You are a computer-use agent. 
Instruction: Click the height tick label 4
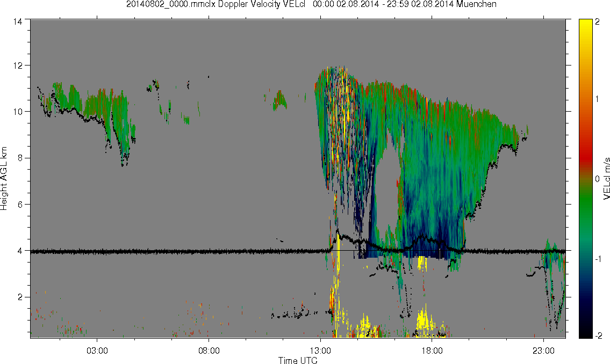(x=19, y=251)
